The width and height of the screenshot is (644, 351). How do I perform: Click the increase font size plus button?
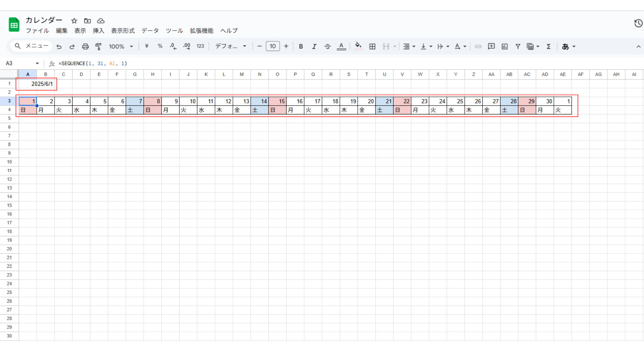pos(286,46)
